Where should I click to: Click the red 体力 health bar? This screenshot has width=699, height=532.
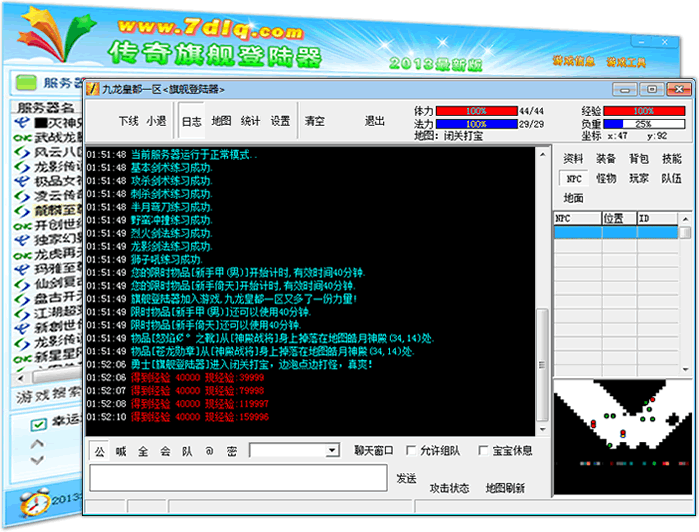(475, 110)
